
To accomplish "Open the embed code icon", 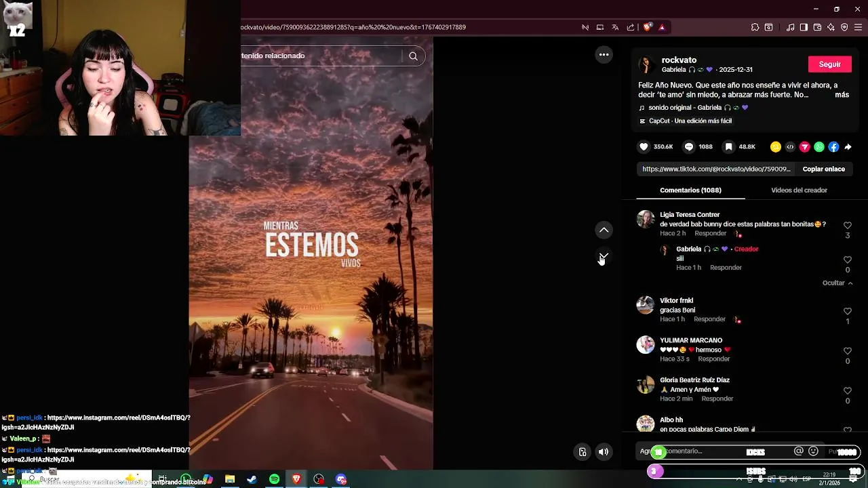I will coord(790,146).
